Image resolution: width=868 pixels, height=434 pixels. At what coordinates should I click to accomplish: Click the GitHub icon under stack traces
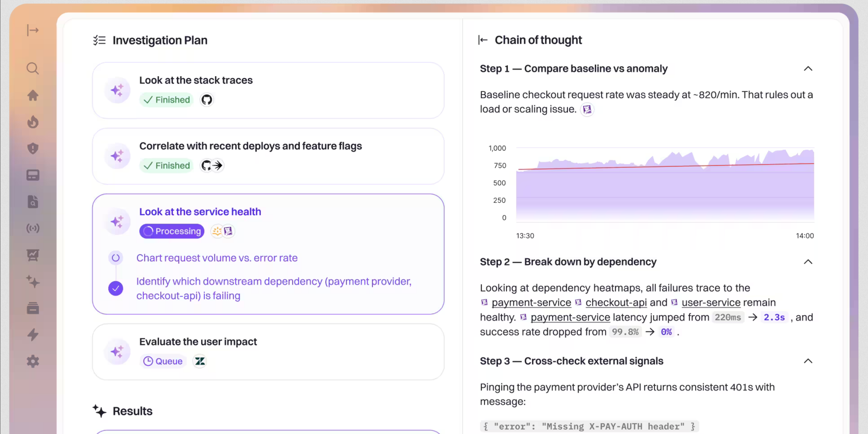pos(207,100)
